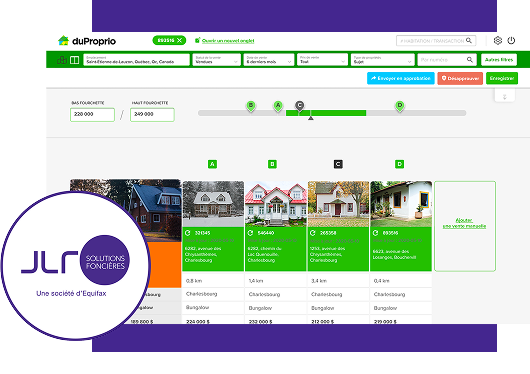Switch to the column comparison view icon
Viewport: 530px width, 374px height.
point(74,60)
